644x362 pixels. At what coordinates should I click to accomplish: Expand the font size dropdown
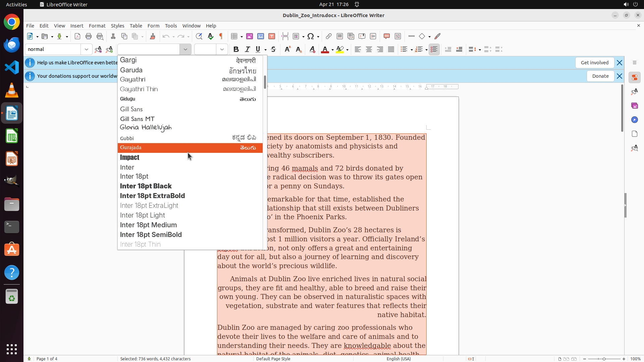[x=222, y=49]
